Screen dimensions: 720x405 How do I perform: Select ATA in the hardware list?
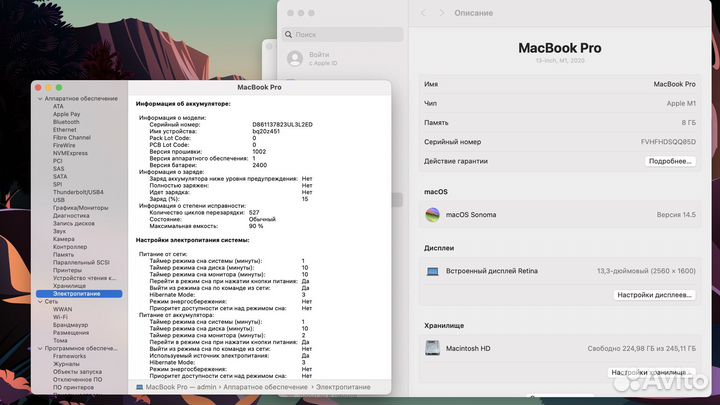pyautogui.click(x=58, y=106)
